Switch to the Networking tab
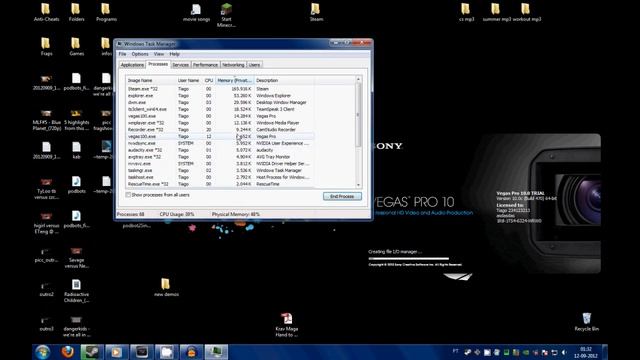The image size is (640, 360). point(233,65)
